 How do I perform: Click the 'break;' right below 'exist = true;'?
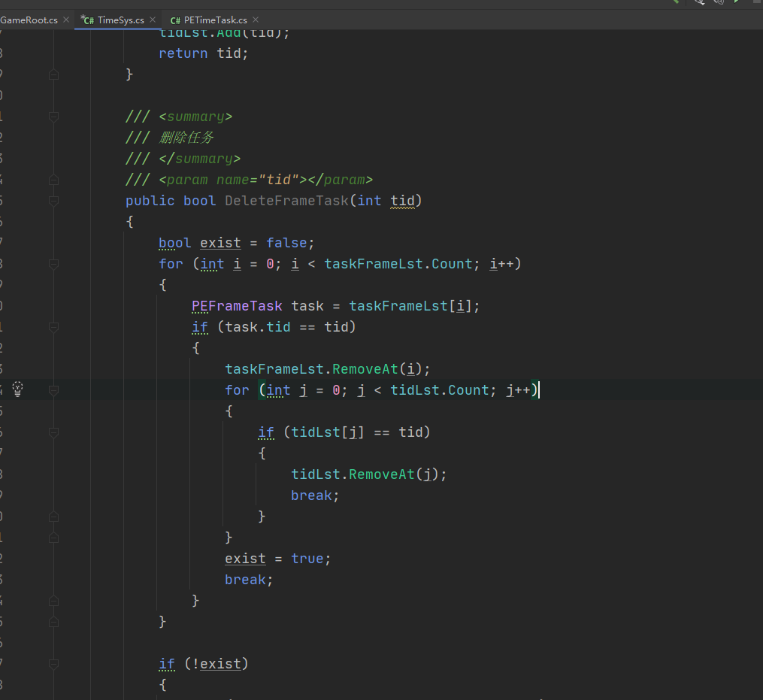pos(249,580)
